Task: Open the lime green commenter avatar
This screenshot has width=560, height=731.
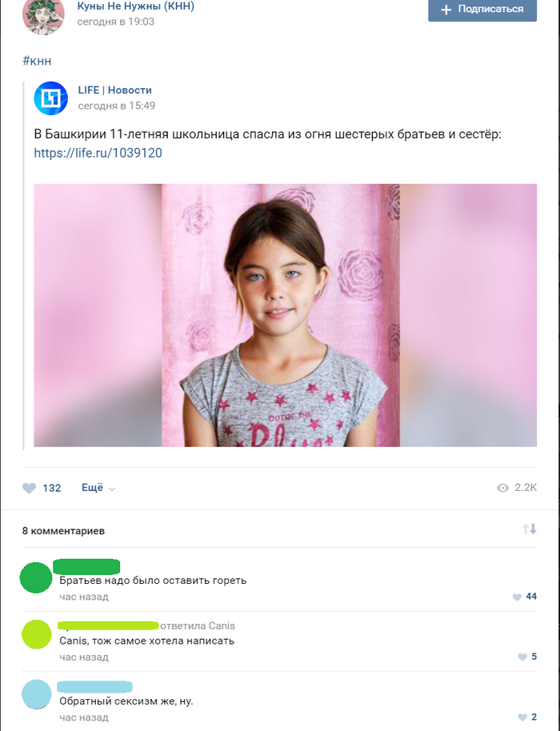Action: click(36, 634)
